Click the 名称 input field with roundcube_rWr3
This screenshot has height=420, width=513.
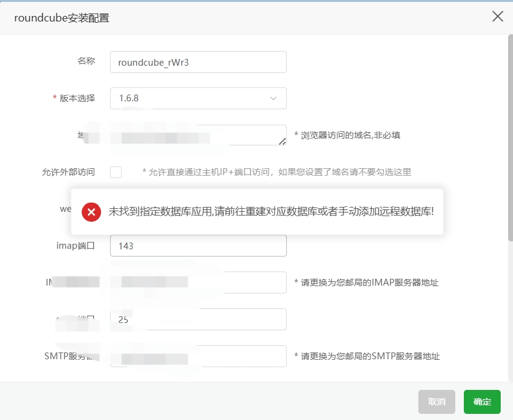[x=198, y=62]
